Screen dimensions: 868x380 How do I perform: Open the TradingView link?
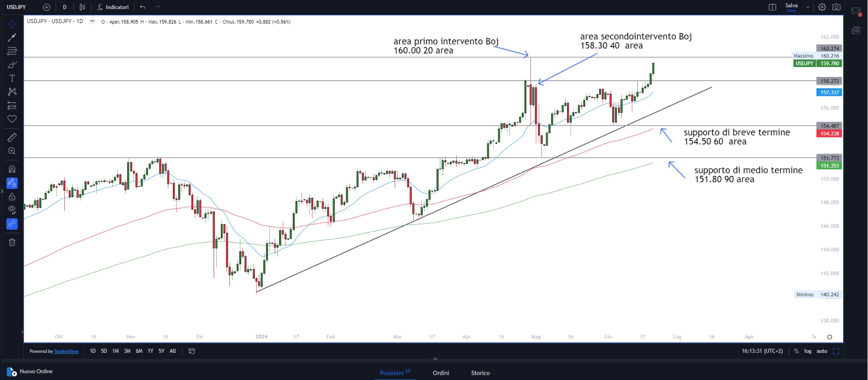(x=66, y=351)
